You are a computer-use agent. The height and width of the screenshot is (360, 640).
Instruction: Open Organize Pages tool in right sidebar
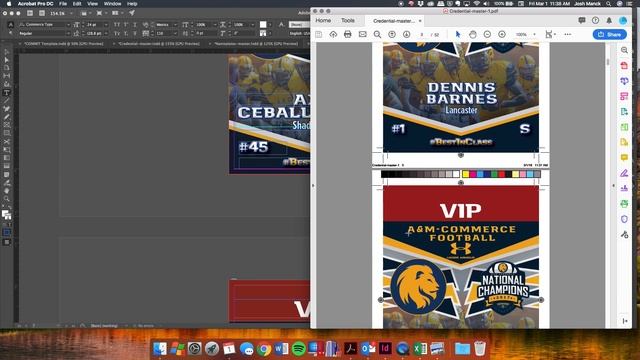pyautogui.click(x=624, y=96)
